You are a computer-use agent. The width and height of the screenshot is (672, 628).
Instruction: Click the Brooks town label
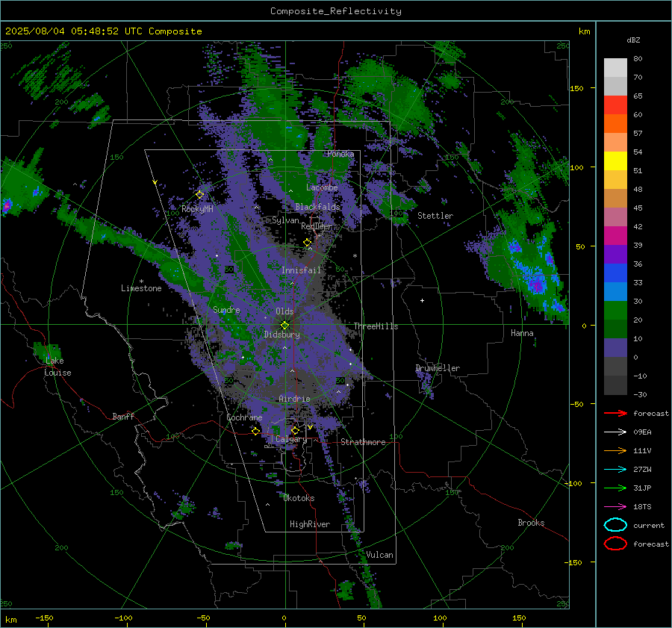click(x=531, y=523)
